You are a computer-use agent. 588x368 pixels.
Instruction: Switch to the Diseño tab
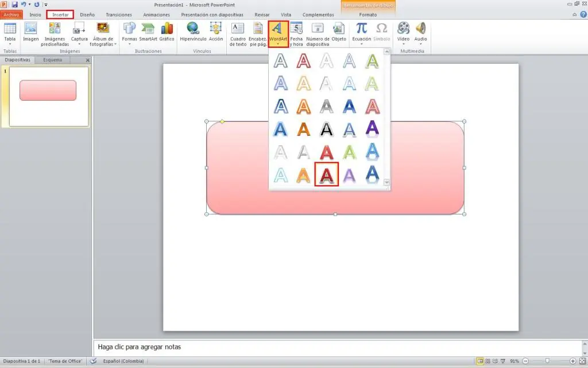tap(87, 14)
